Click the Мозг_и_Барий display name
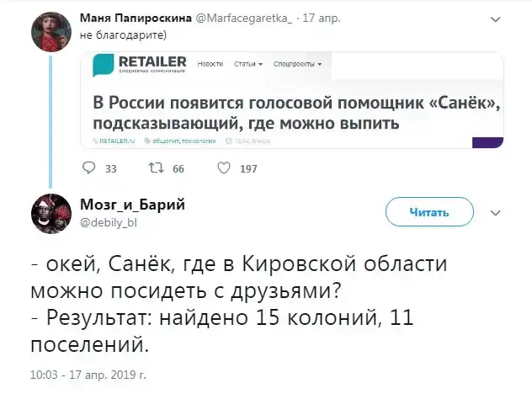 132,205
